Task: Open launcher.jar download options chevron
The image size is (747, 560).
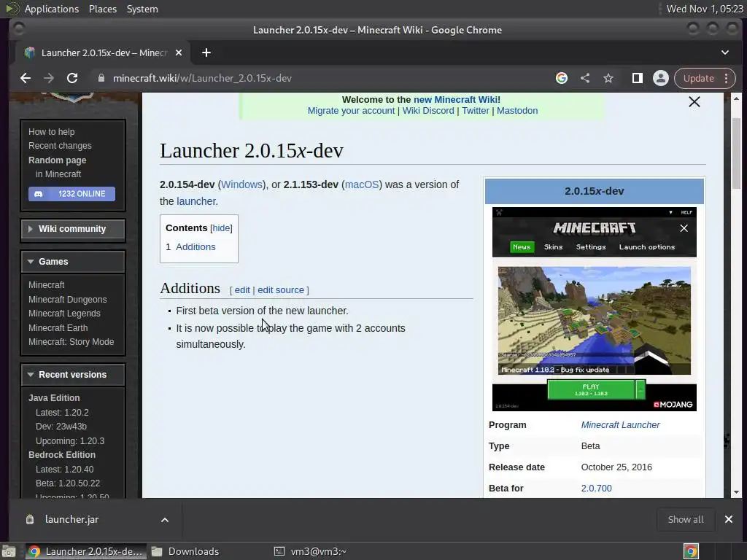Action: coord(165,520)
